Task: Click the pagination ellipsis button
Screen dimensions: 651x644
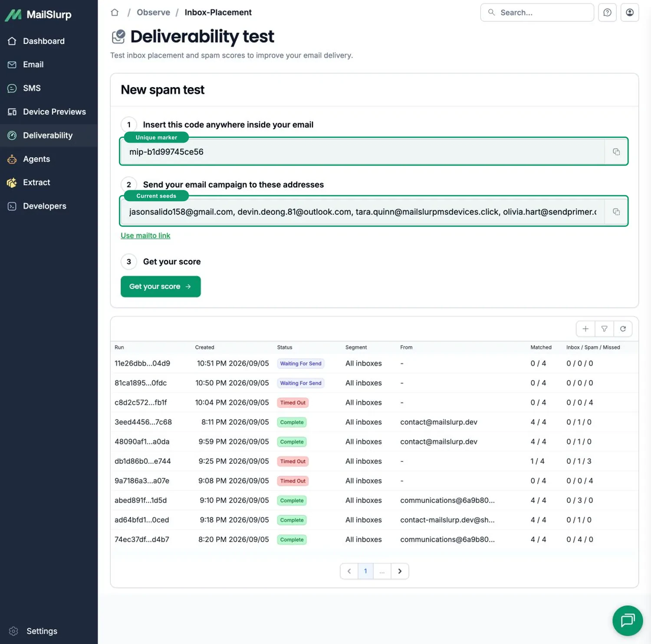Action: pos(382,571)
